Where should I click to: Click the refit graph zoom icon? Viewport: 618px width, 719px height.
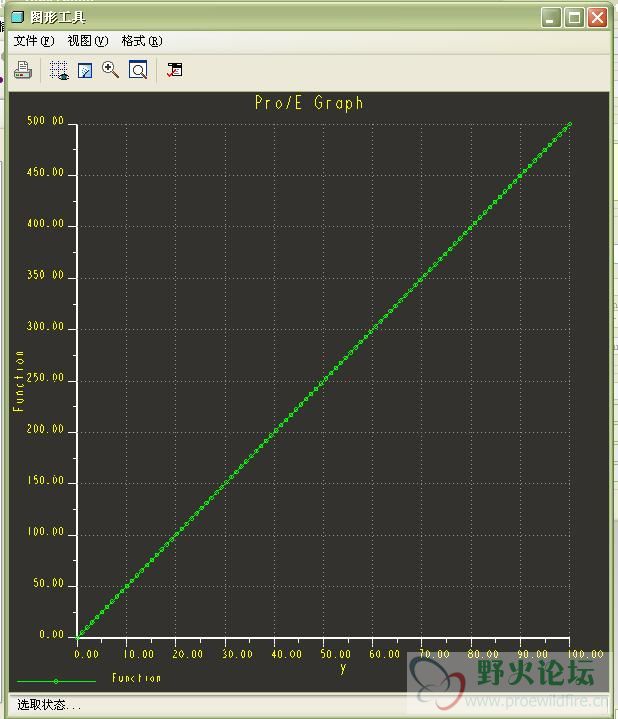(x=138, y=70)
